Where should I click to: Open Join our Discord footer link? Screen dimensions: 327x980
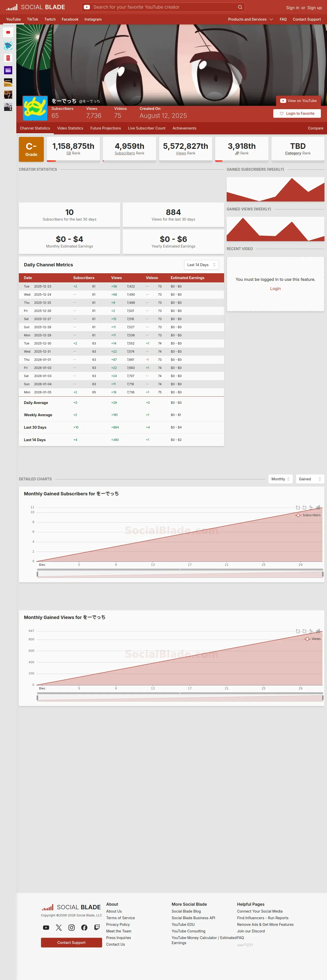pos(251,931)
